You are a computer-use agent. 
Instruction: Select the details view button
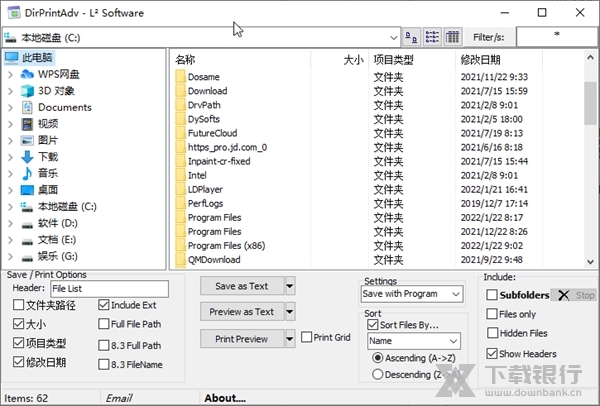(453, 37)
